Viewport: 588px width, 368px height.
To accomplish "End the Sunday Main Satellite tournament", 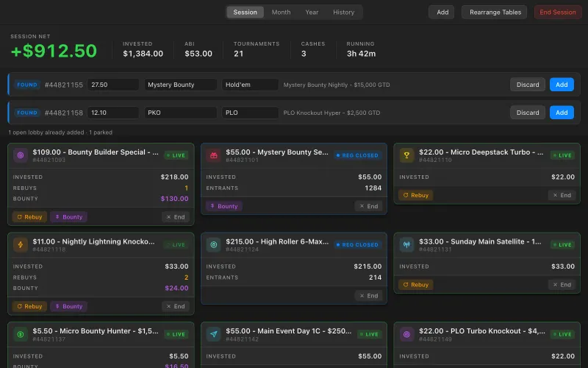I will pyautogui.click(x=562, y=285).
